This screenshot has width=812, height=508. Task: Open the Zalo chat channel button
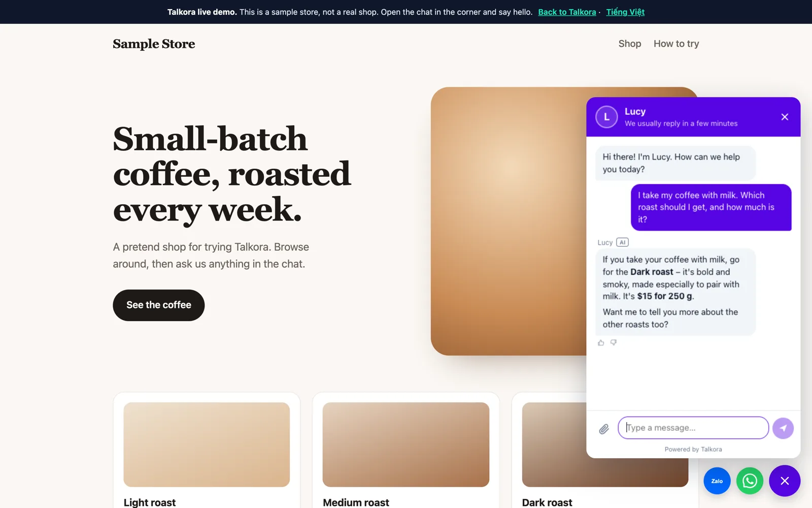coord(717,481)
